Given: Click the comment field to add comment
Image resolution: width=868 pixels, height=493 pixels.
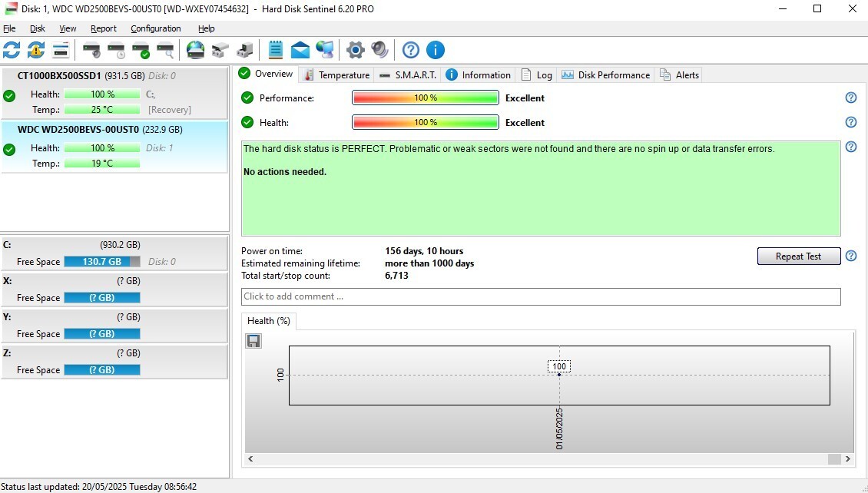Looking at the screenshot, I should 541,296.
